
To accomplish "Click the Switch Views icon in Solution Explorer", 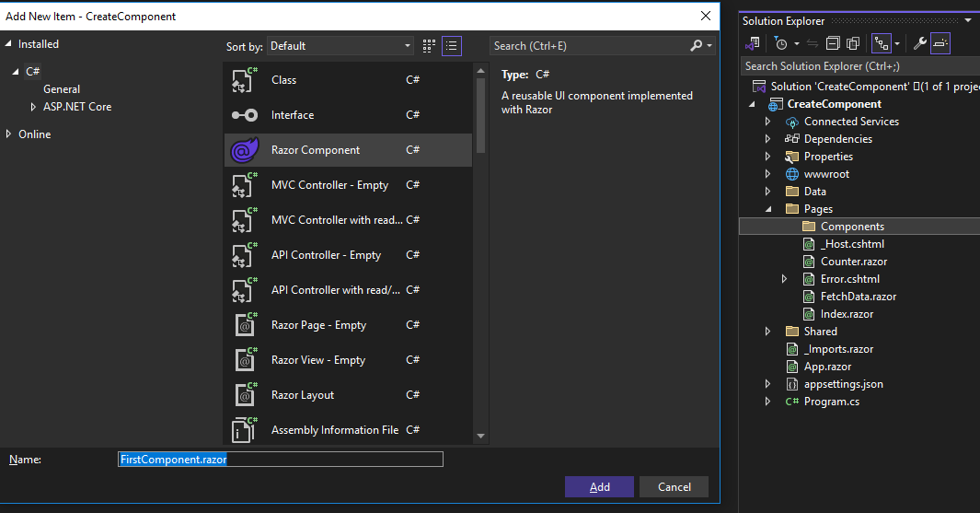I will coord(753,43).
